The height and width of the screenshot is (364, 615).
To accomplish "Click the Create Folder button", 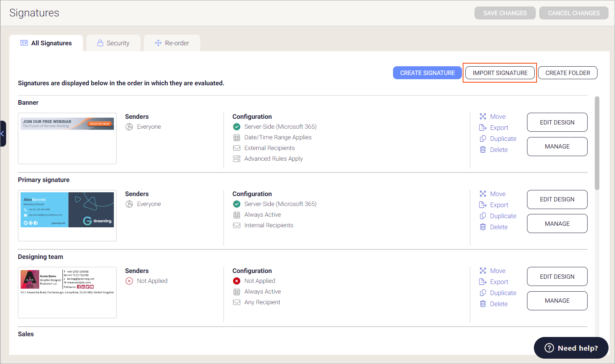I will [x=567, y=73].
